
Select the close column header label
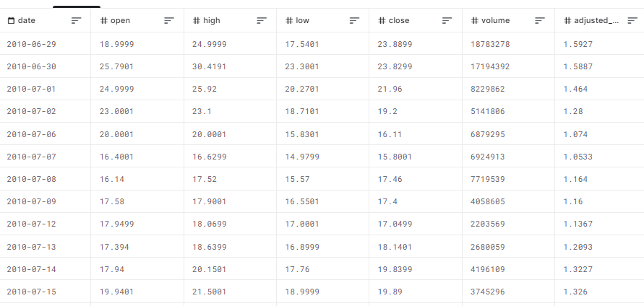[x=398, y=21]
